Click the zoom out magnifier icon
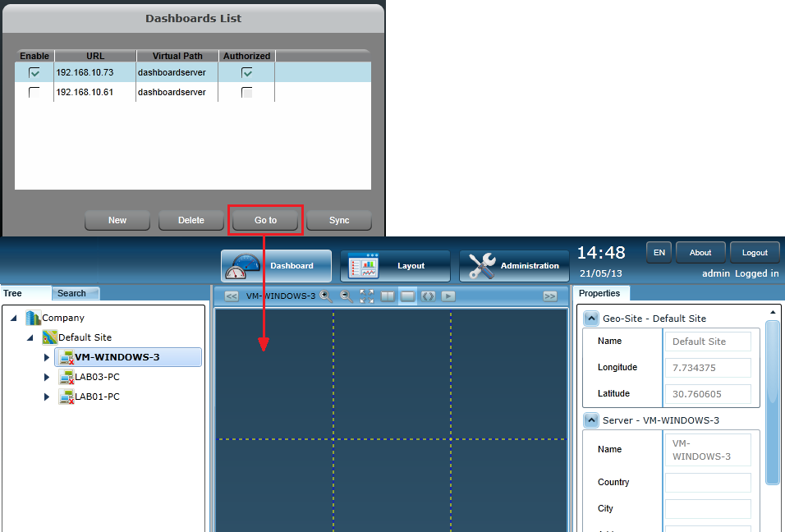Image resolution: width=785 pixels, height=532 pixels. [347, 296]
